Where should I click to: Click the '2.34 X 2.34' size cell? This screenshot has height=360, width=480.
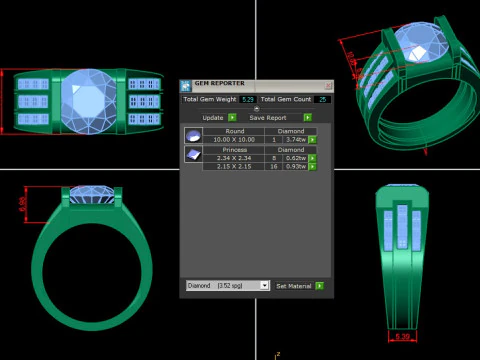234,158
